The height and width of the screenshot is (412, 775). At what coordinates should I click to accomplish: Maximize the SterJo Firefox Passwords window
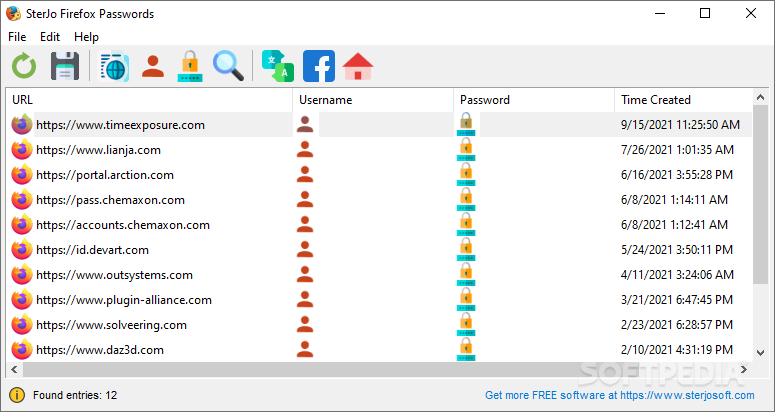pos(705,13)
